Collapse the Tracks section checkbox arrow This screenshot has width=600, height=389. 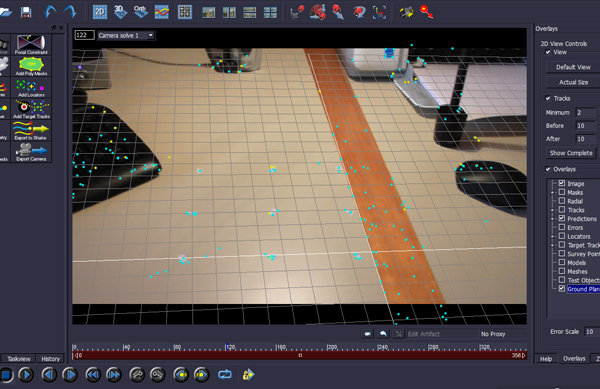(x=548, y=98)
